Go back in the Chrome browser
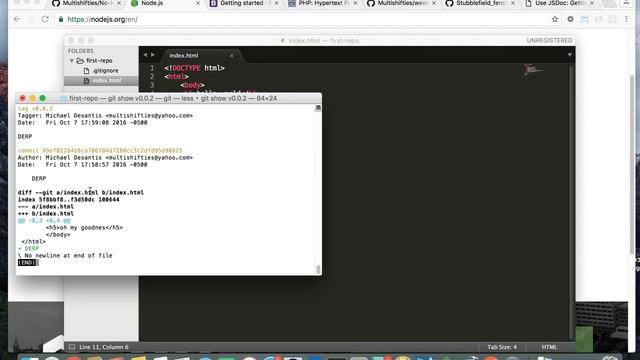640x360 pixels. click(x=17, y=19)
